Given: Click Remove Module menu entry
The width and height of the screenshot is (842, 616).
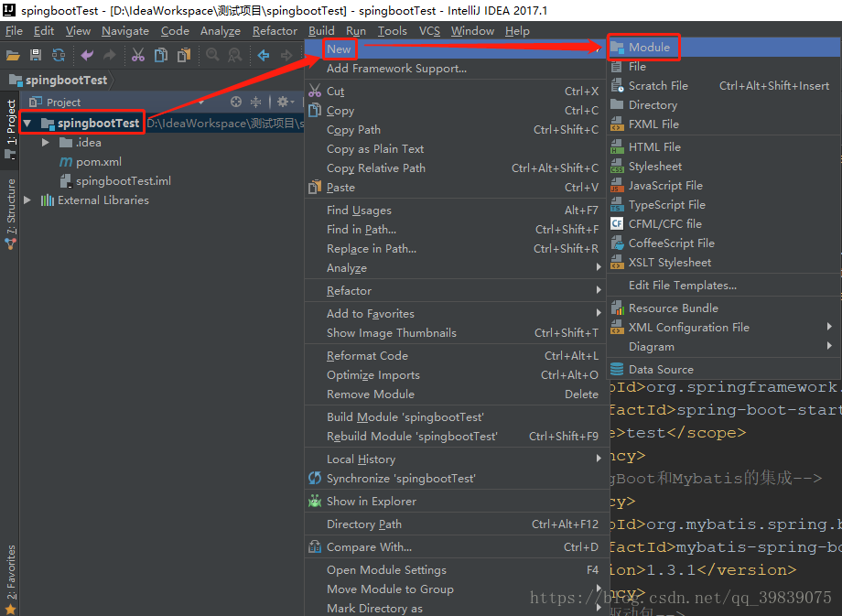Looking at the screenshot, I should point(456,394).
